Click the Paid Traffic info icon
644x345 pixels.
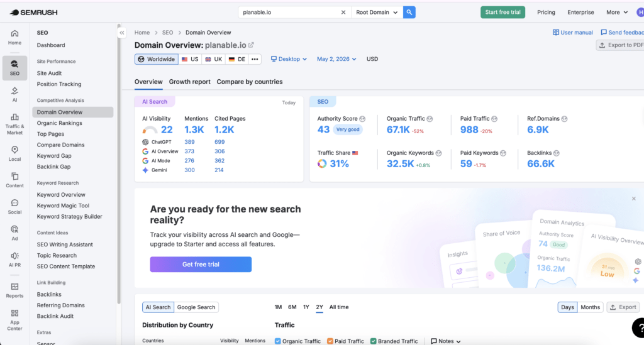coord(494,119)
